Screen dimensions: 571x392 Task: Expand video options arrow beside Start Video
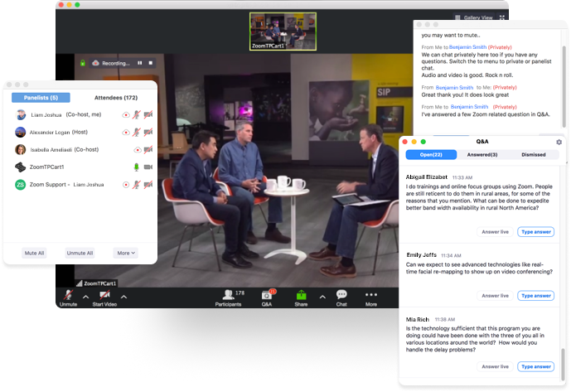pyautogui.click(x=124, y=296)
